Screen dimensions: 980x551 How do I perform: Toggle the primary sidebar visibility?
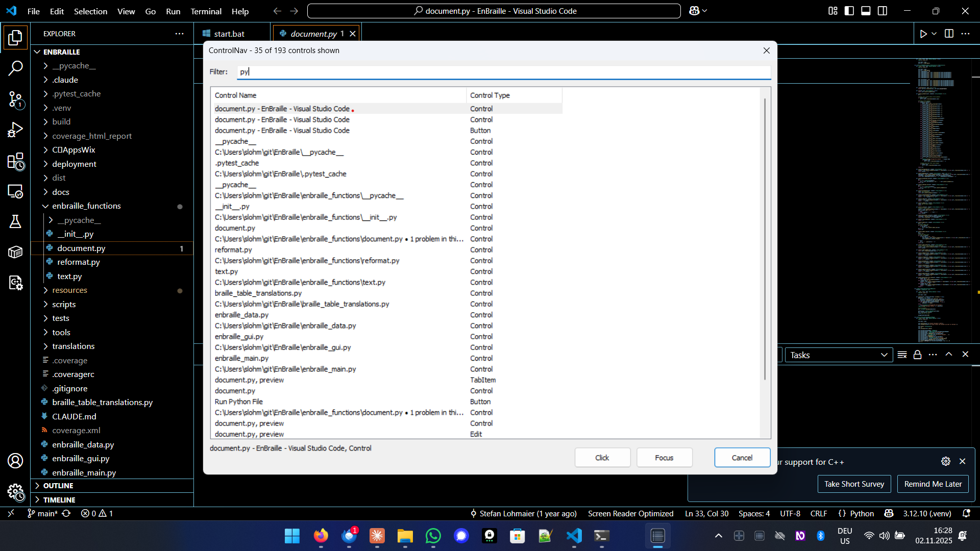point(849,10)
